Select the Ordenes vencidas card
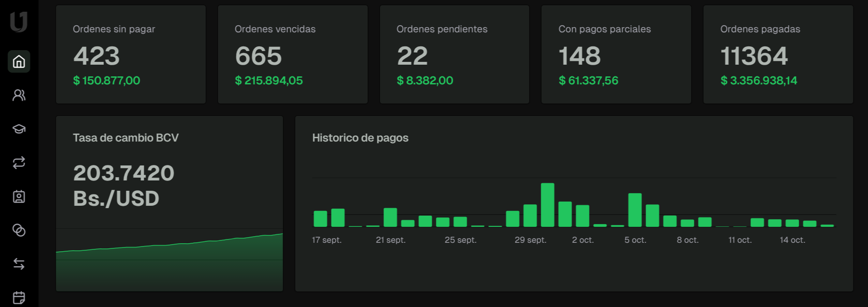The image size is (868, 307). point(293,54)
